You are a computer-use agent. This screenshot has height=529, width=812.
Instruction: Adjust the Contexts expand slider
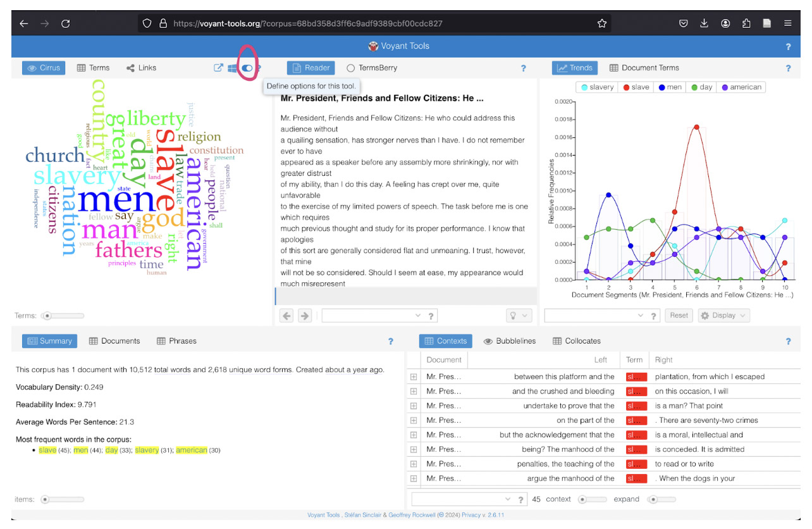click(661, 499)
